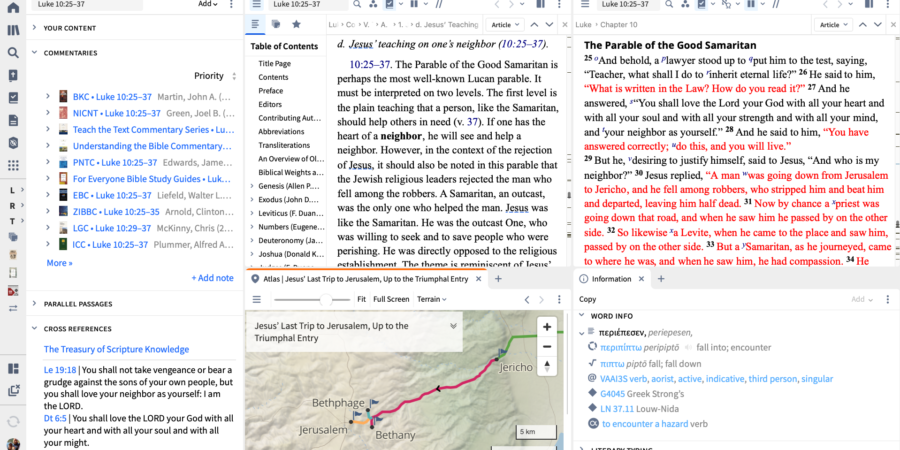Open The Treasury of Scripture Knowledge link

(x=116, y=349)
